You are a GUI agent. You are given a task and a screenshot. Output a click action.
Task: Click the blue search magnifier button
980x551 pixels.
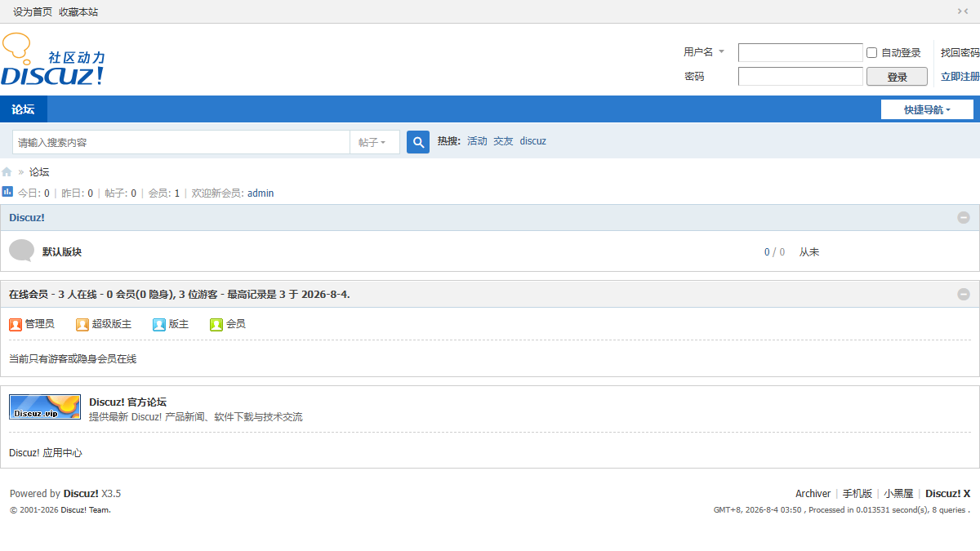point(418,142)
